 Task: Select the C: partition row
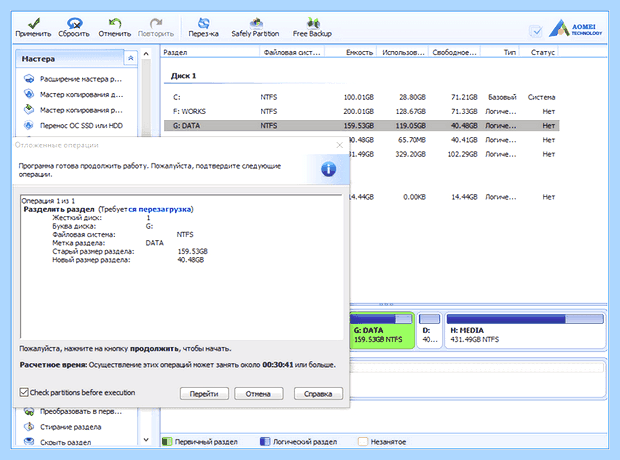361,97
